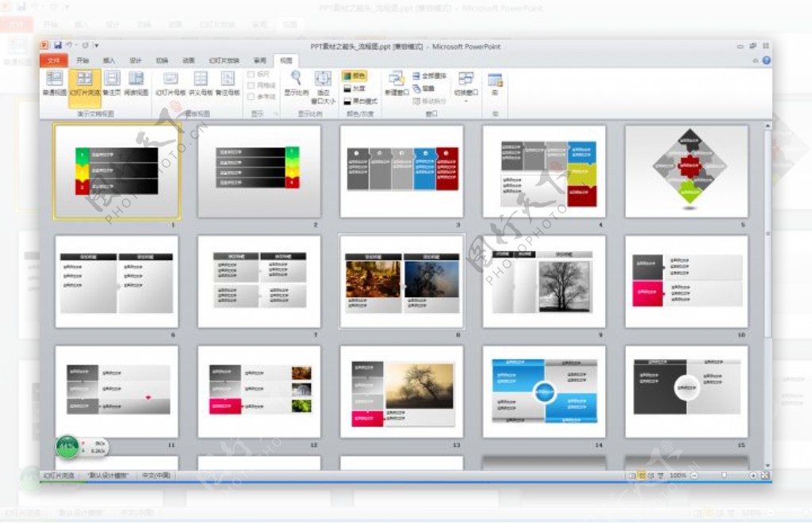Click the fit slide to window icon in status bar
The height and width of the screenshot is (523, 812).
pyautogui.click(x=765, y=475)
